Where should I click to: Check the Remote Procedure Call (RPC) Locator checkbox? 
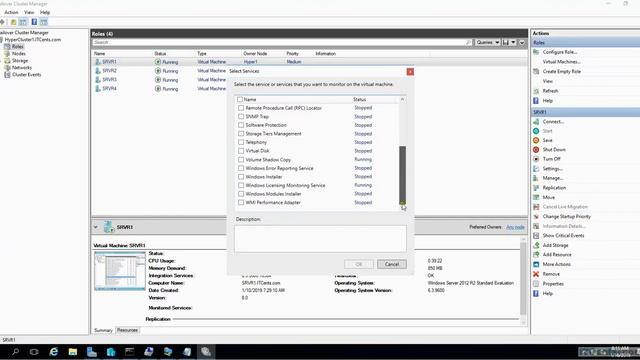tap(241, 108)
